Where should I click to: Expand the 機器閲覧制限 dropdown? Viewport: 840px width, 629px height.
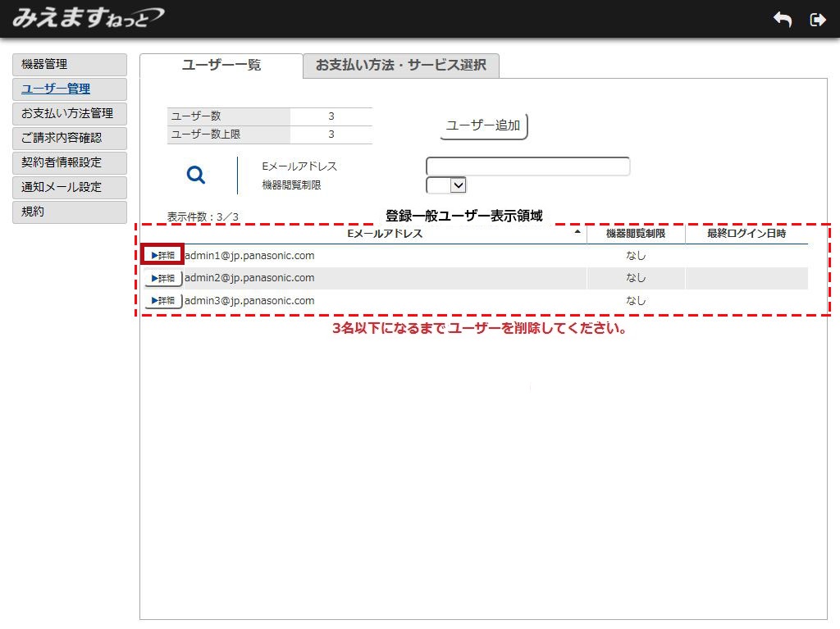(x=446, y=185)
